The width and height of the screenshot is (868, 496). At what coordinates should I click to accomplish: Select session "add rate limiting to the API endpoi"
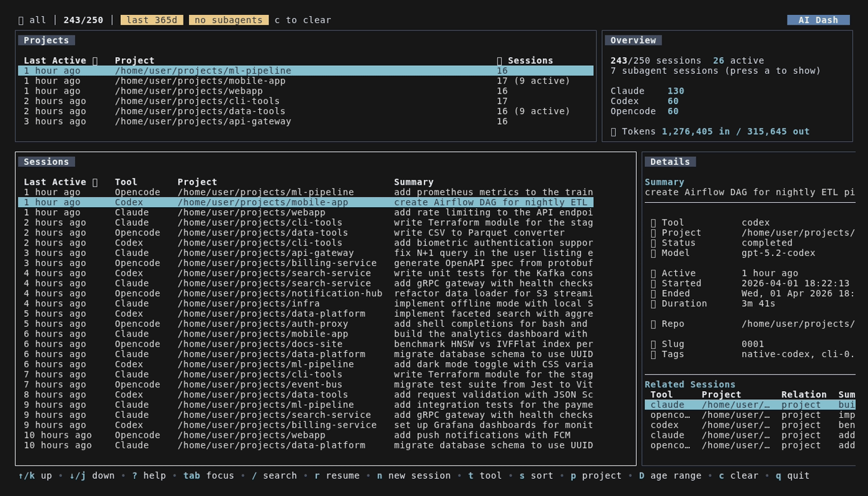click(306, 213)
